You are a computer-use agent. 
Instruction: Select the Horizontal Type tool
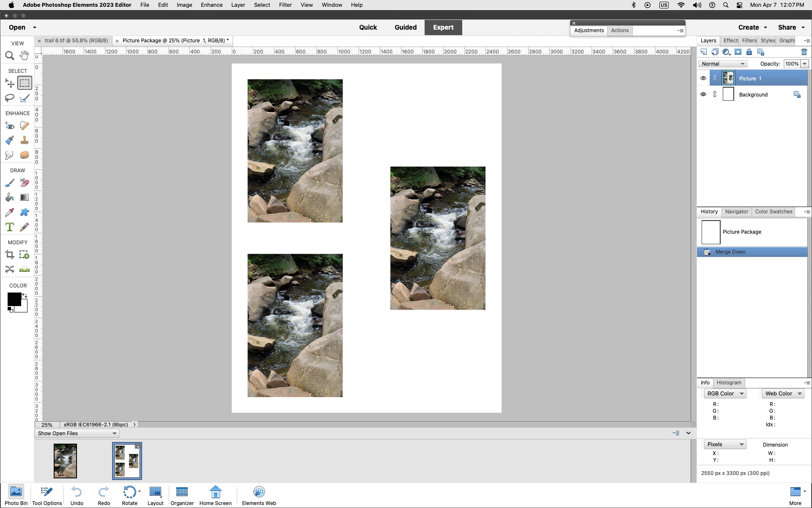click(x=9, y=227)
